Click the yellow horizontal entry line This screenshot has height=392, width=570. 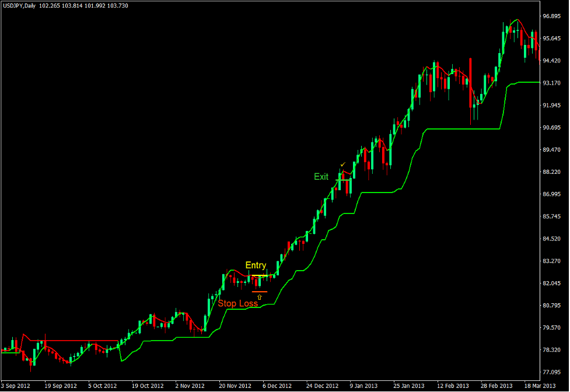(x=260, y=275)
